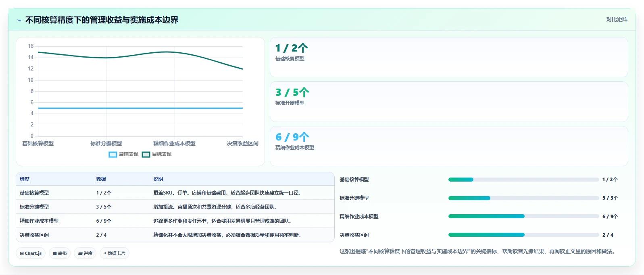Click description starting 精细化并不会无限增加
The height and width of the screenshot is (275, 644).
point(227,235)
